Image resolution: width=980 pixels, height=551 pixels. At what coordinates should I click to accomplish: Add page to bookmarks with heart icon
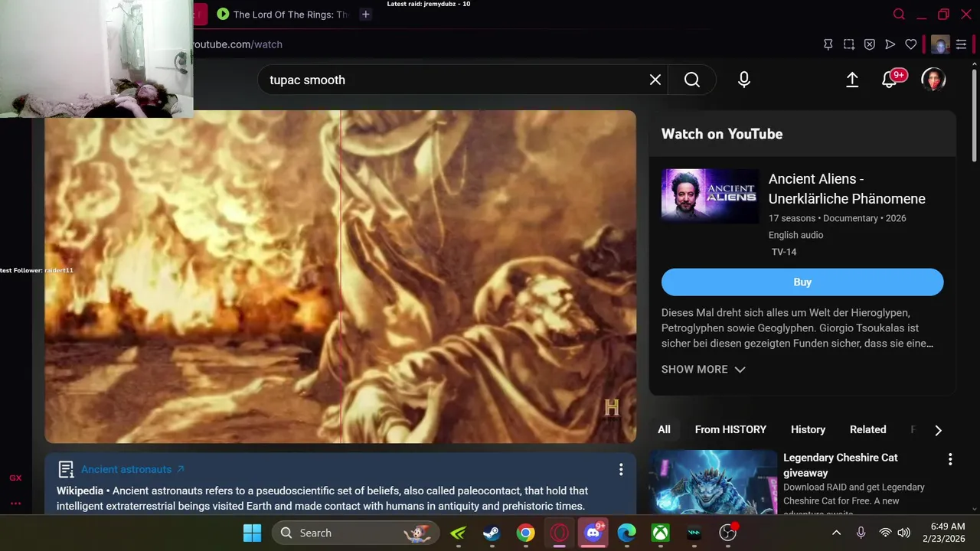pyautogui.click(x=911, y=44)
